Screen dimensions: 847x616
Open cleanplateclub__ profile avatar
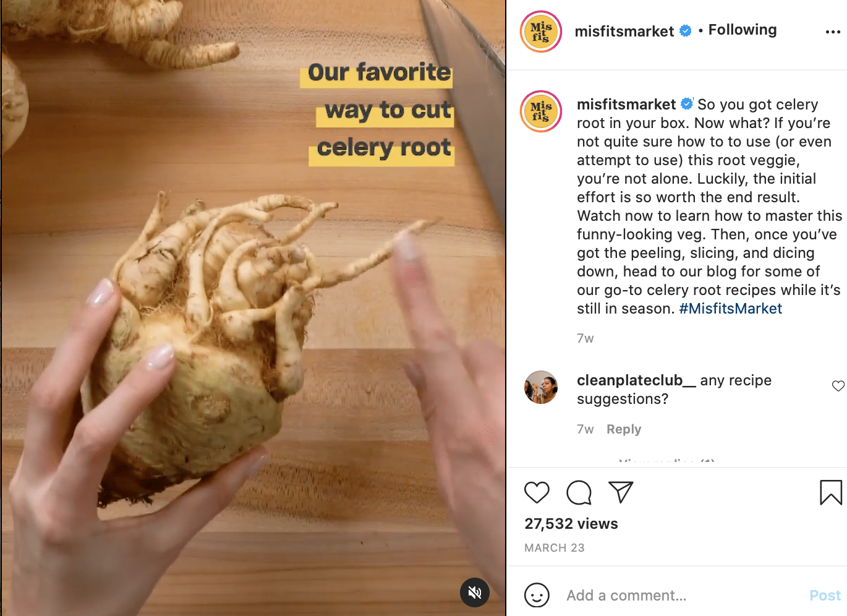point(541,387)
